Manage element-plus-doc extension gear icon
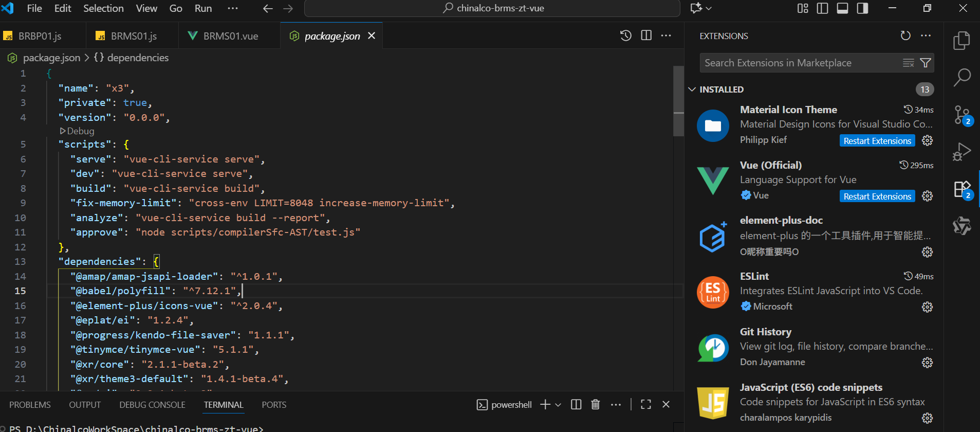 [927, 251]
